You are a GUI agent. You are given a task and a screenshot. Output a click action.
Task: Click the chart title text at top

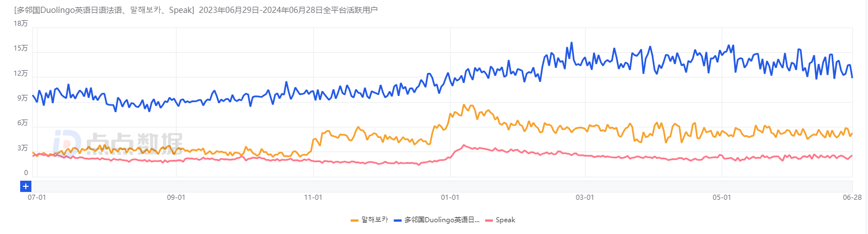click(196, 10)
